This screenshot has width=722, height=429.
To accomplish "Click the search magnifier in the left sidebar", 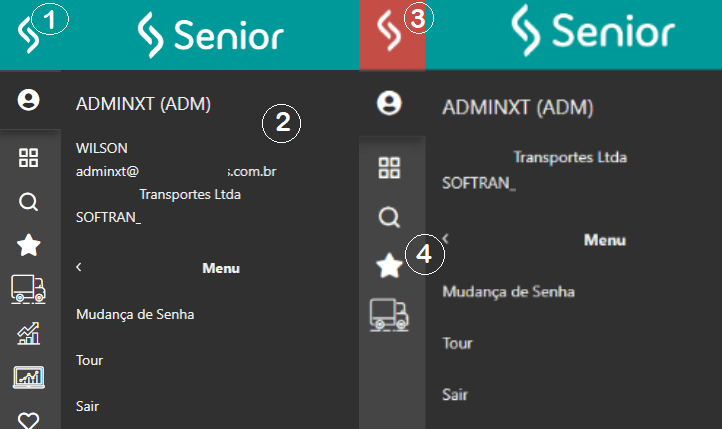I will 29,202.
